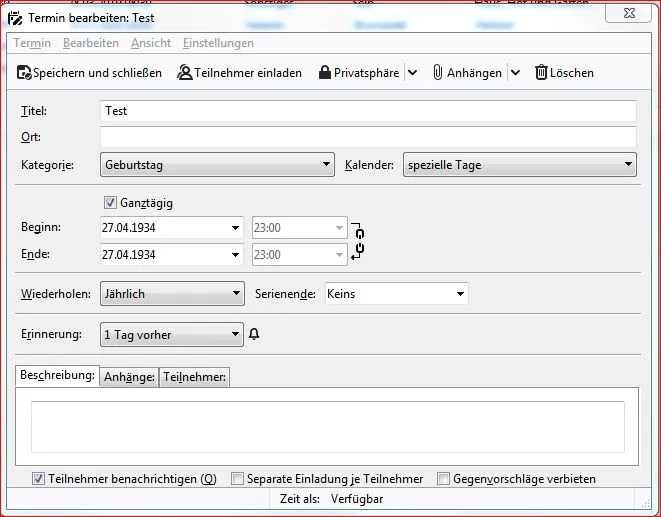
Task: Click the calendar-edit icon in title bar
Action: [x=15, y=18]
